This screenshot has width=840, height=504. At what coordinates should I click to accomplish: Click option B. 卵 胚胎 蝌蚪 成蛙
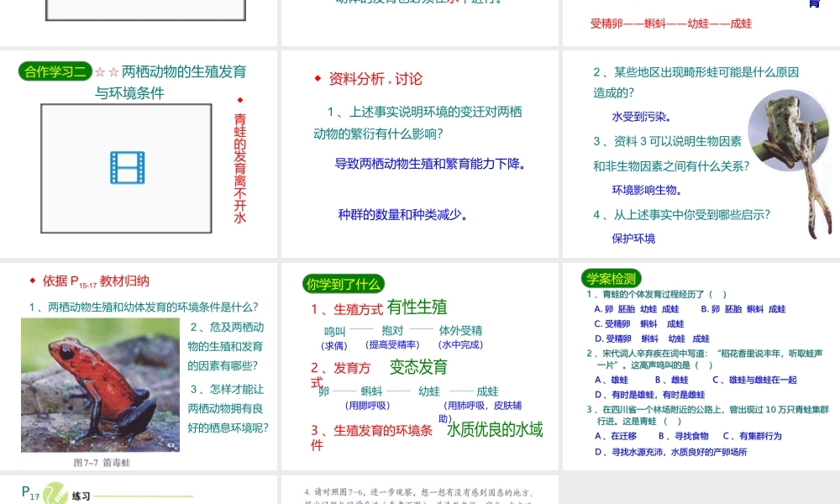point(743,309)
